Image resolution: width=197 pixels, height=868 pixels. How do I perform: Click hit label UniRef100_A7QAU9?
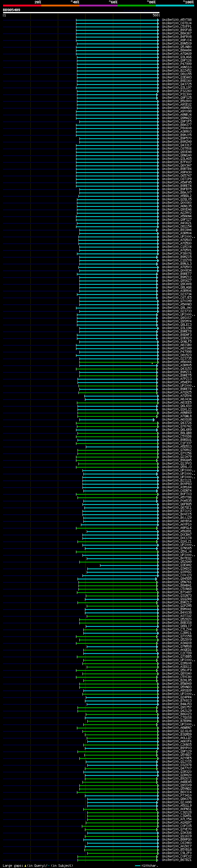[177, 54]
